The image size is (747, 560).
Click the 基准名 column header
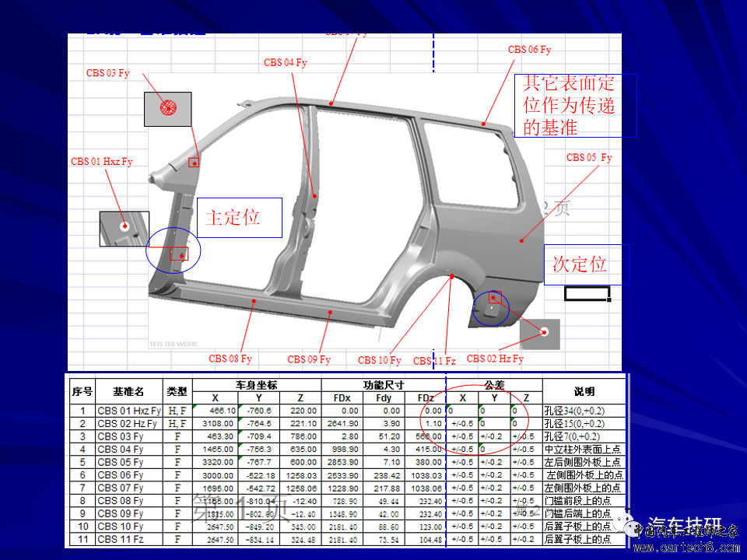pyautogui.click(x=128, y=391)
